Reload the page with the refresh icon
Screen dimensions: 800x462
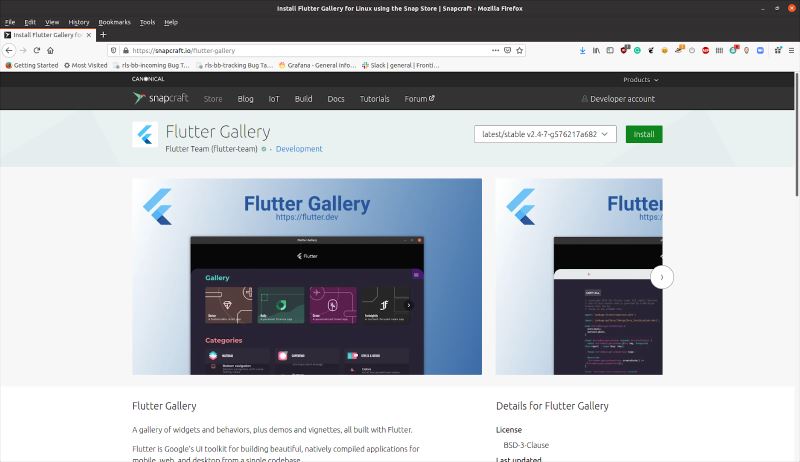pos(37,50)
